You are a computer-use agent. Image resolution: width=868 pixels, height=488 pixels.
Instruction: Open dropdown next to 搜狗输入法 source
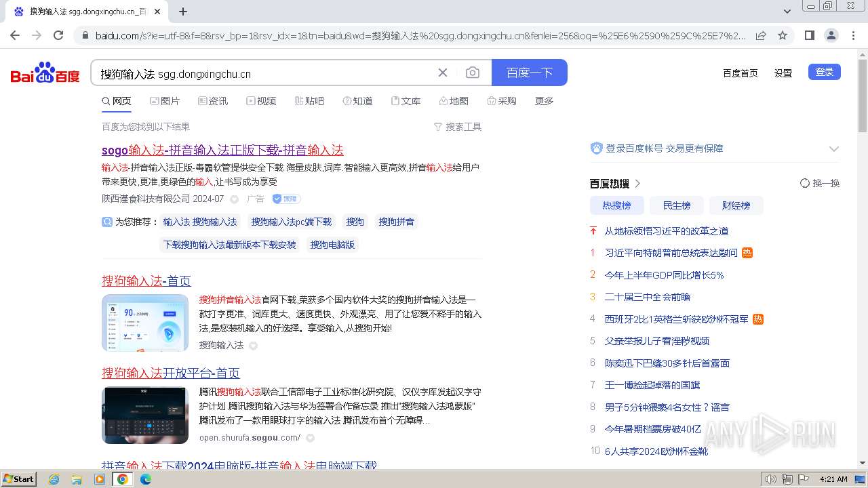pos(253,346)
